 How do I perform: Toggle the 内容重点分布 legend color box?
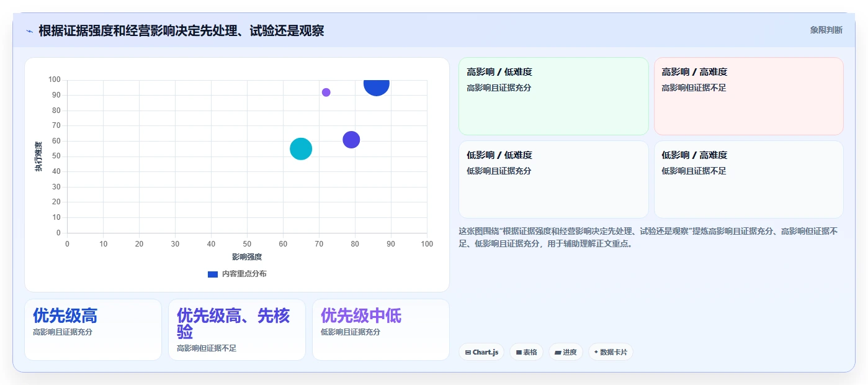click(213, 274)
